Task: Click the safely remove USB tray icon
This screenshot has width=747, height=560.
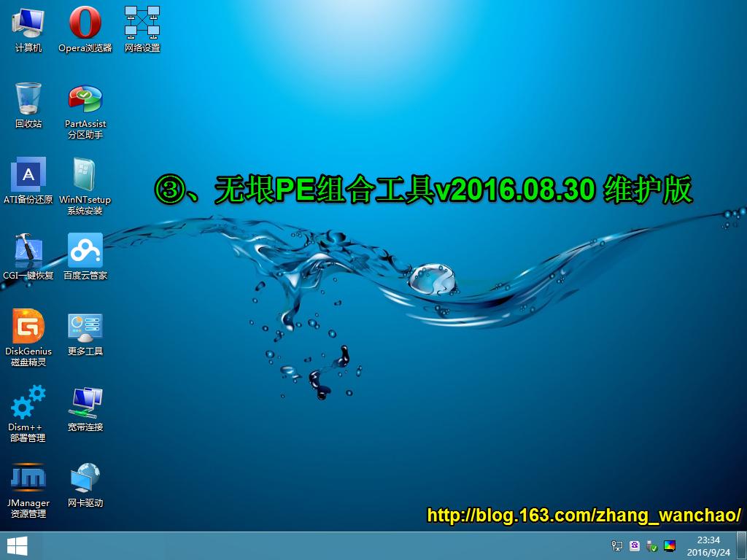Action: pos(653,546)
